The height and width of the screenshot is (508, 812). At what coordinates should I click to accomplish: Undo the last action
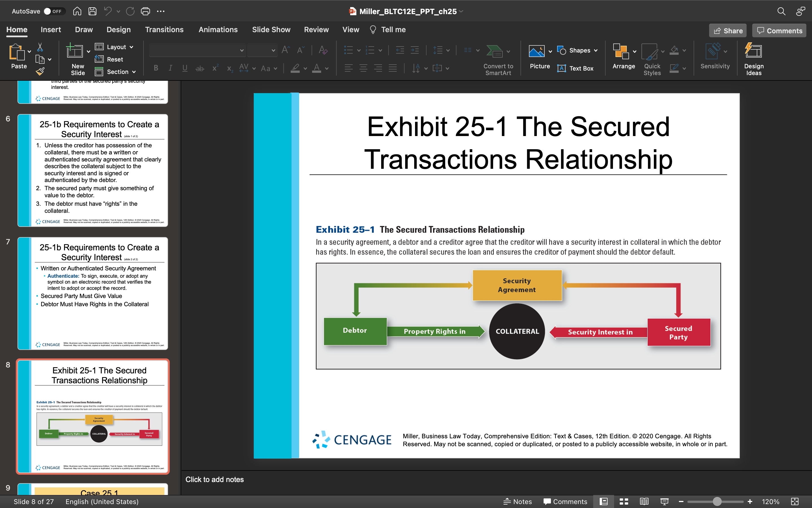click(108, 11)
